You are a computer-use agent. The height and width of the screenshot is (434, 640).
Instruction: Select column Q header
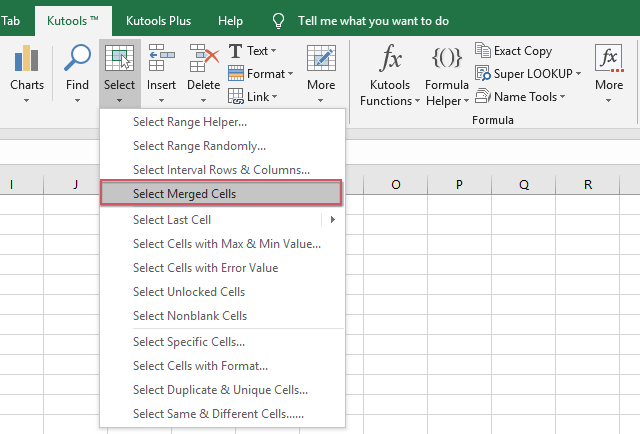pos(523,184)
